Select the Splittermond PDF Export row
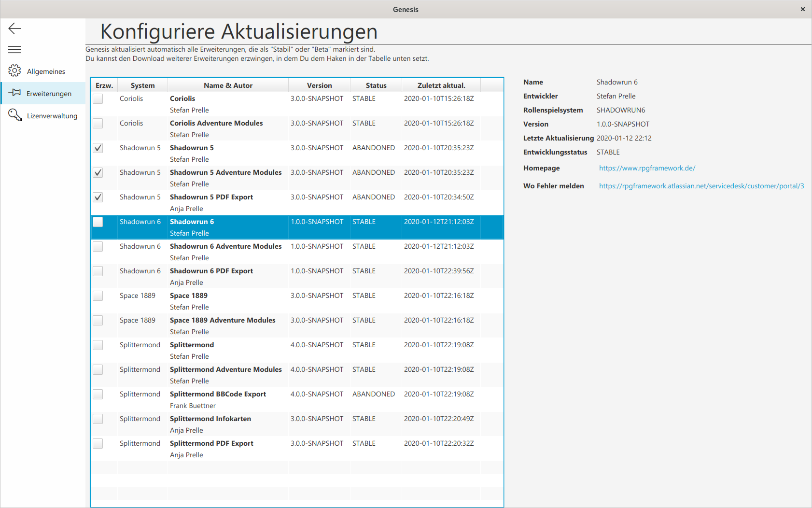Image resolution: width=812 pixels, height=508 pixels. (x=297, y=449)
